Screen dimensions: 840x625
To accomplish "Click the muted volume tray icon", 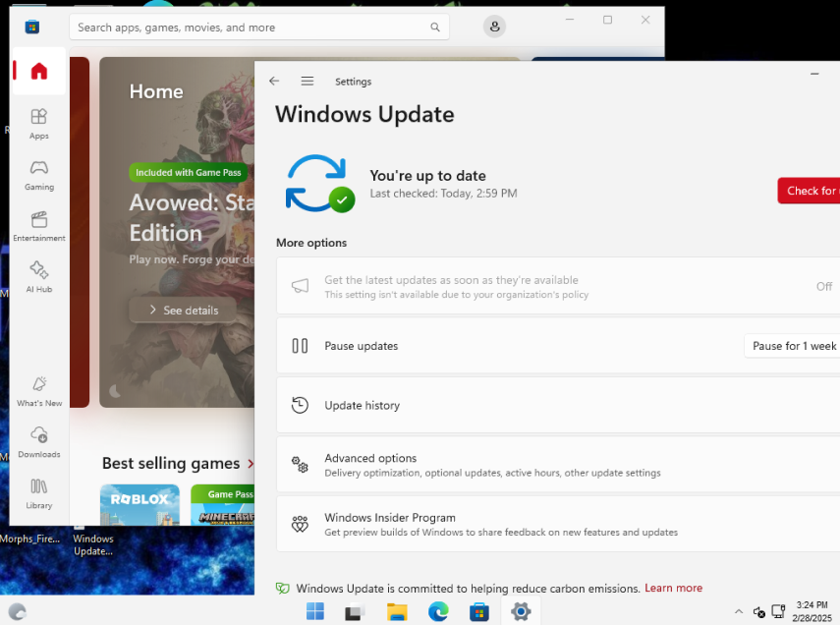I will pos(759,611).
